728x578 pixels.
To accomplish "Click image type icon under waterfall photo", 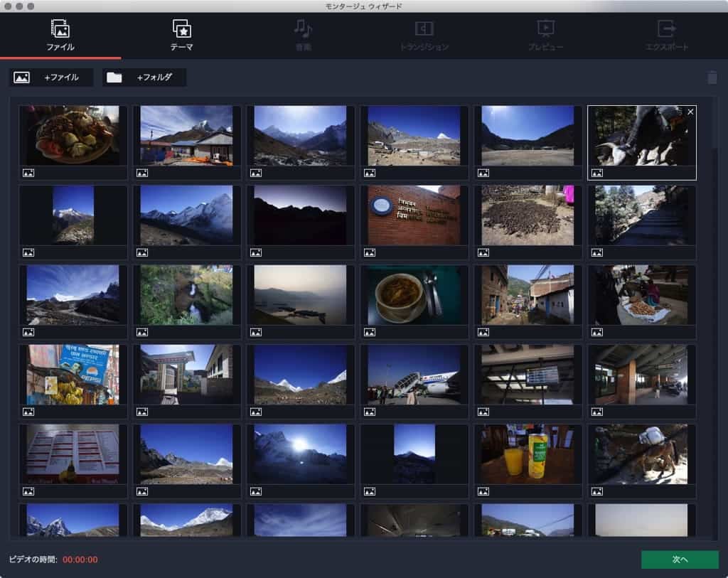I will (142, 333).
